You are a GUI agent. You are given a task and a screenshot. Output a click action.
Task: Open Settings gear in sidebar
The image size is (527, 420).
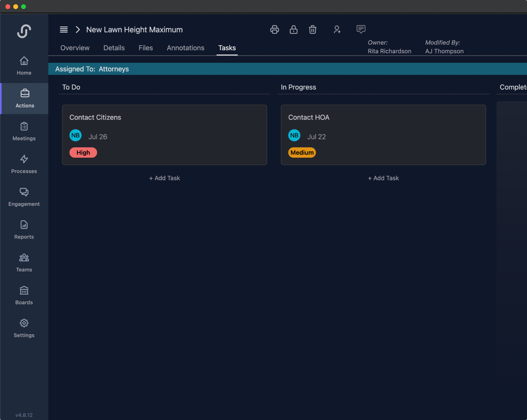tap(24, 328)
